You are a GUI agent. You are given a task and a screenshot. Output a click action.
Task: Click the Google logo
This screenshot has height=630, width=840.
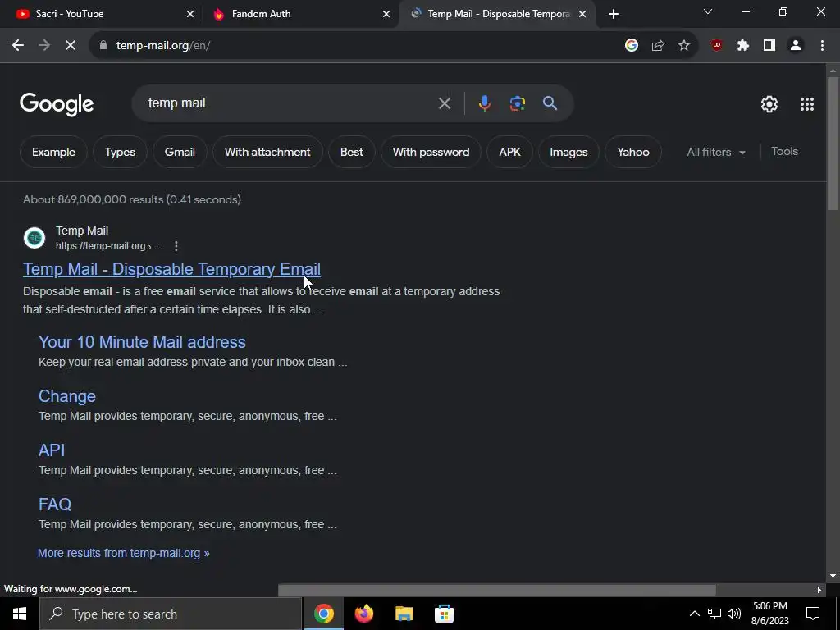point(57,104)
